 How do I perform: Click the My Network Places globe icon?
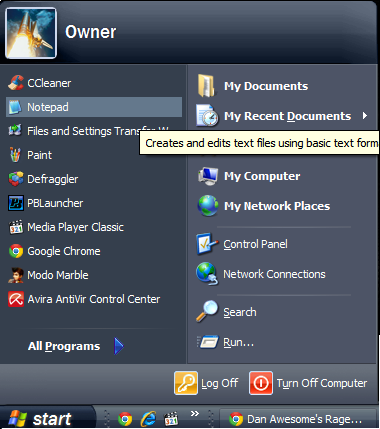208,206
